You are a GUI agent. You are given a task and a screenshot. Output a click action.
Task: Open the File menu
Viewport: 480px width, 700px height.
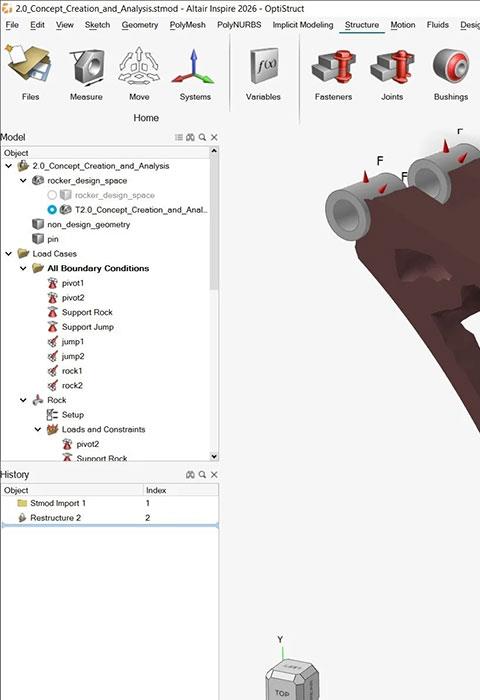[12, 25]
